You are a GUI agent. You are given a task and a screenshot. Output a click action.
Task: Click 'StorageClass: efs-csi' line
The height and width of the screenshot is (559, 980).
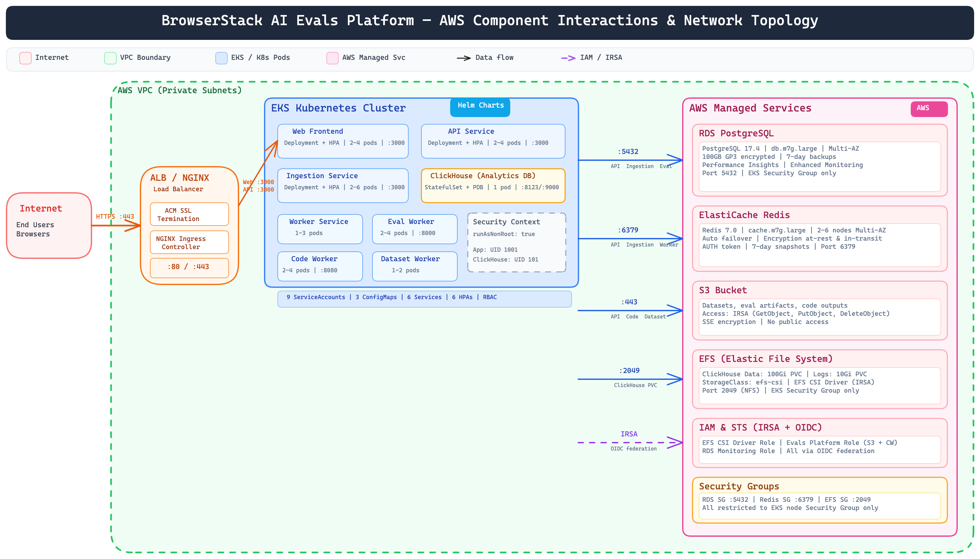pos(788,382)
